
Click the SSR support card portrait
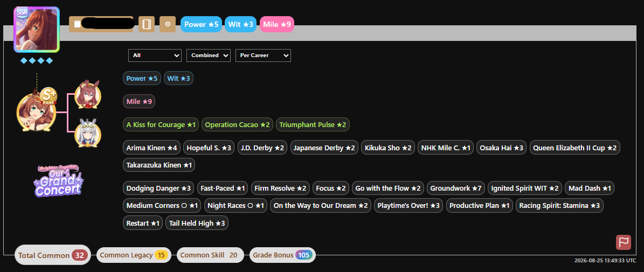pyautogui.click(x=37, y=30)
